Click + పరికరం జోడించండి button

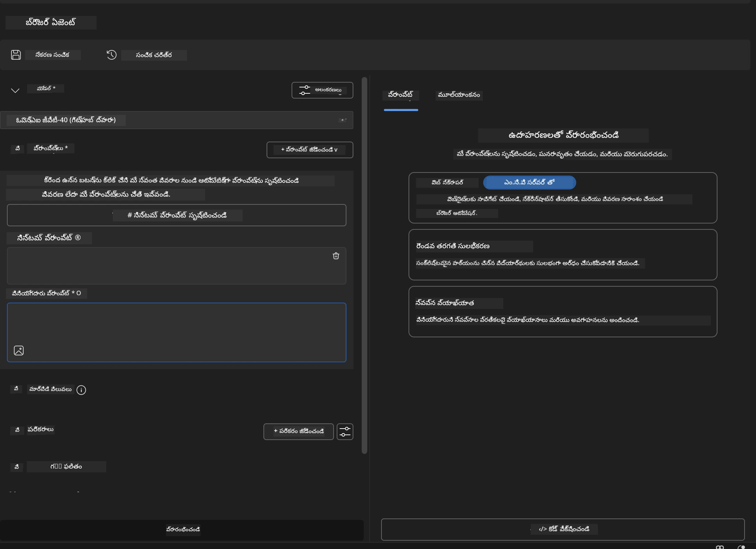(298, 431)
